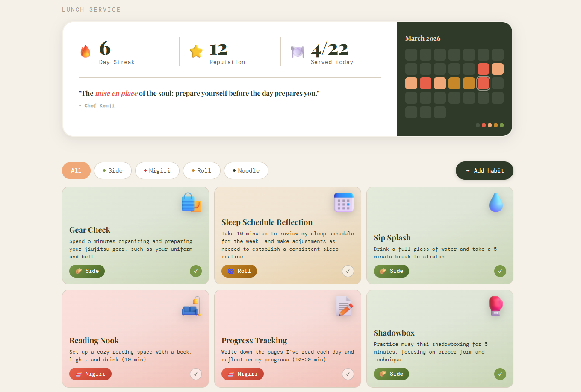Click the memo pencil icon on Progress Tracking

tap(344, 306)
